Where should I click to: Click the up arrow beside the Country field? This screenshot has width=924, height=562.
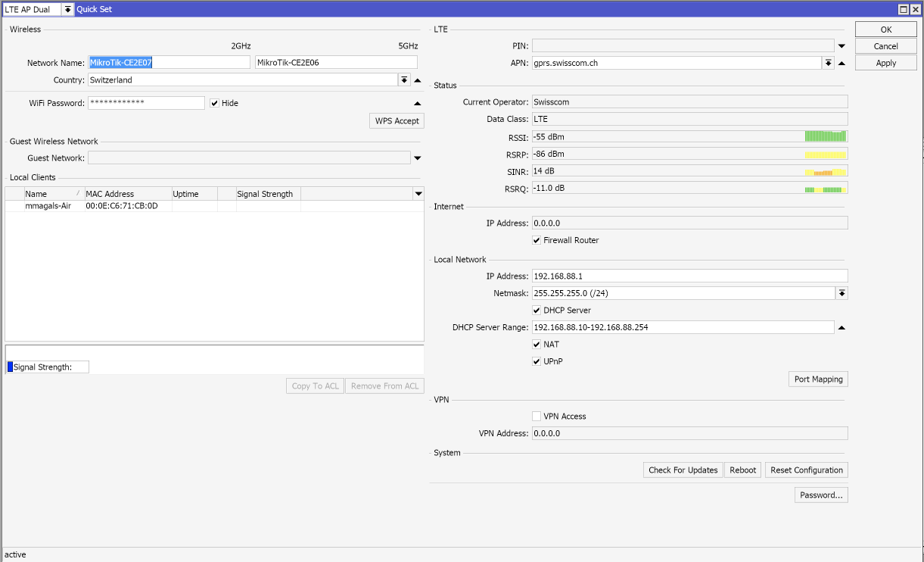(x=417, y=80)
